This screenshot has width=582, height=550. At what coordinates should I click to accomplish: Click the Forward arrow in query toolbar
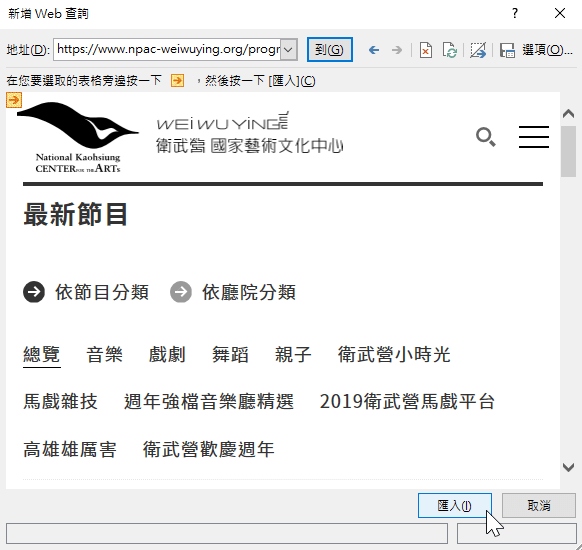tap(397, 50)
